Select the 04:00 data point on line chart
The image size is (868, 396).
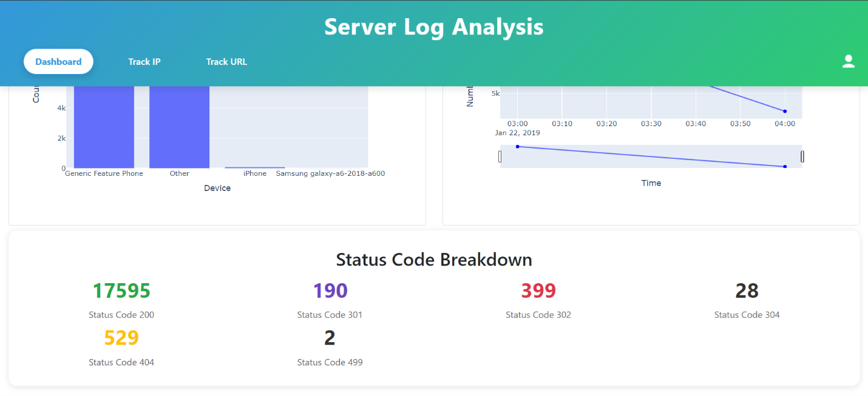pyautogui.click(x=785, y=111)
